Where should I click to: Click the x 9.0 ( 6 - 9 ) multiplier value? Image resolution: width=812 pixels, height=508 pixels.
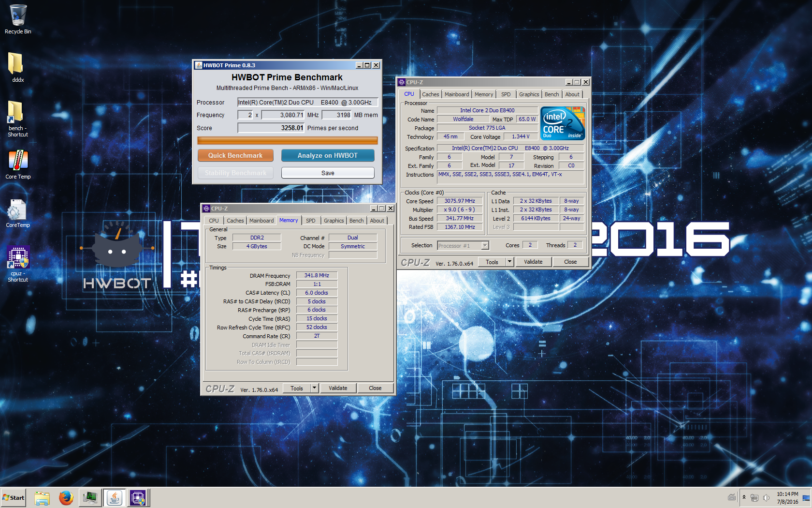click(460, 209)
